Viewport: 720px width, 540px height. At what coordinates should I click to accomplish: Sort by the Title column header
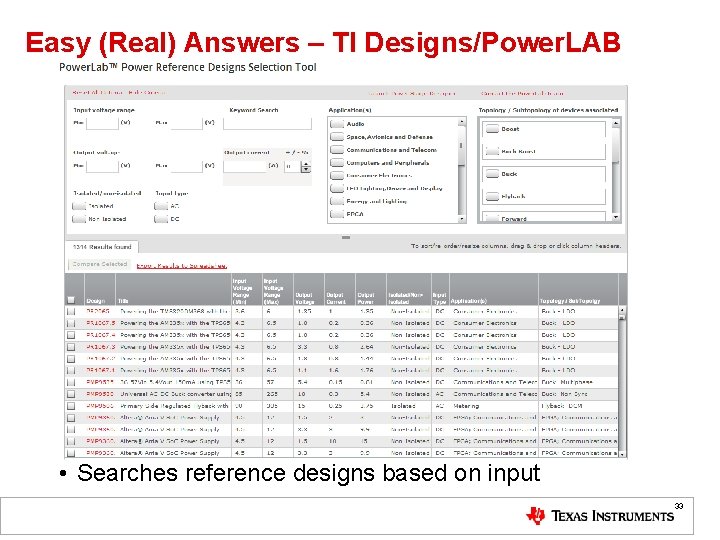tap(174, 289)
